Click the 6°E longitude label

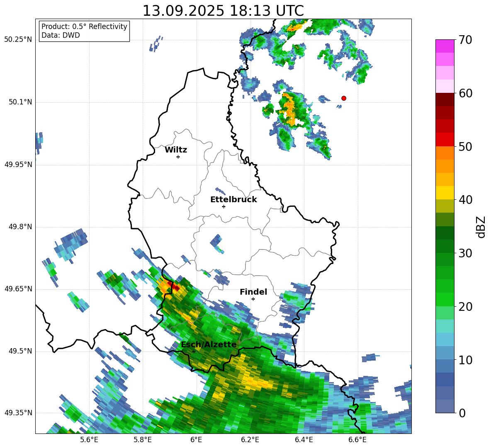[x=196, y=440]
